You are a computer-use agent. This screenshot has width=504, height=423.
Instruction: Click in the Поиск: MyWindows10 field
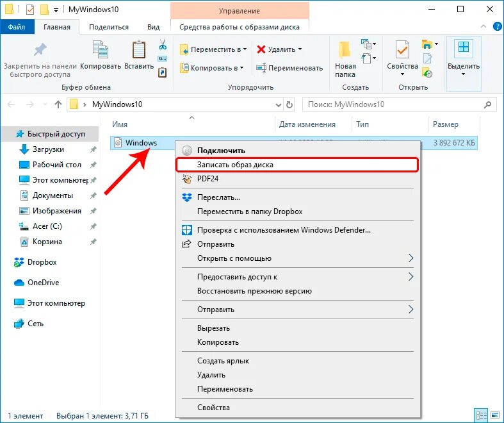(399, 104)
